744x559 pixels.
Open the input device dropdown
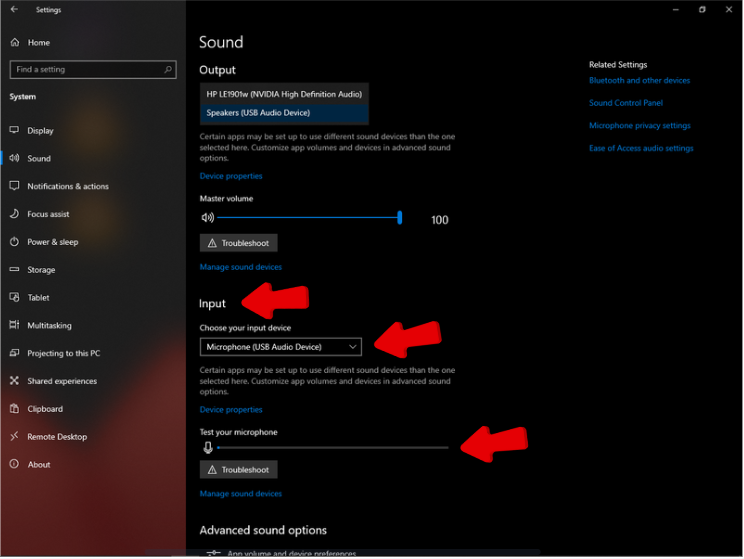coord(281,347)
